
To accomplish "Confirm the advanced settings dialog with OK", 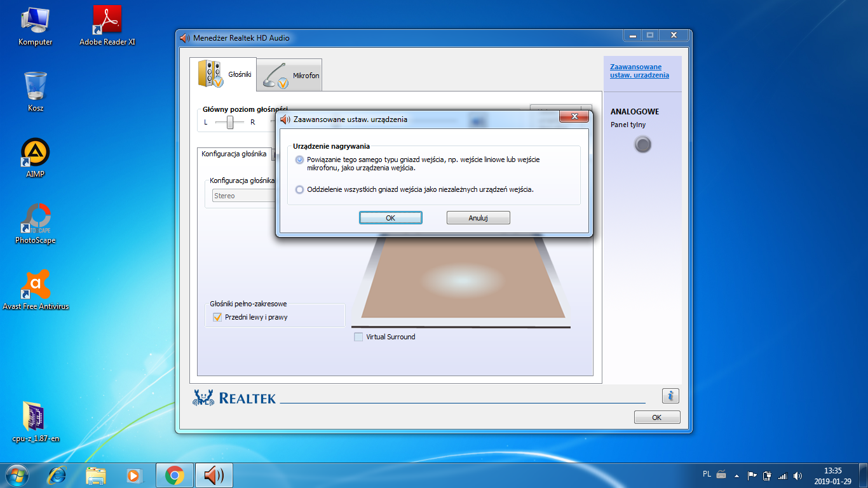I will point(390,218).
